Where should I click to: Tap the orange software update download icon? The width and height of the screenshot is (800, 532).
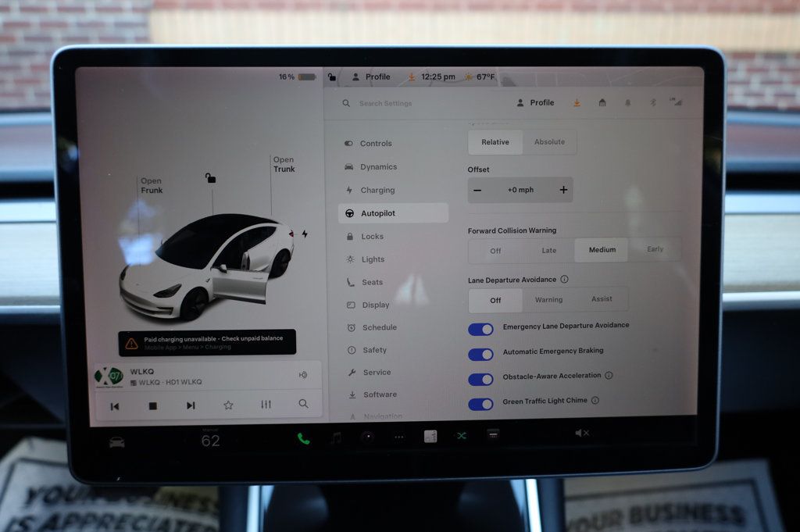coord(576,102)
